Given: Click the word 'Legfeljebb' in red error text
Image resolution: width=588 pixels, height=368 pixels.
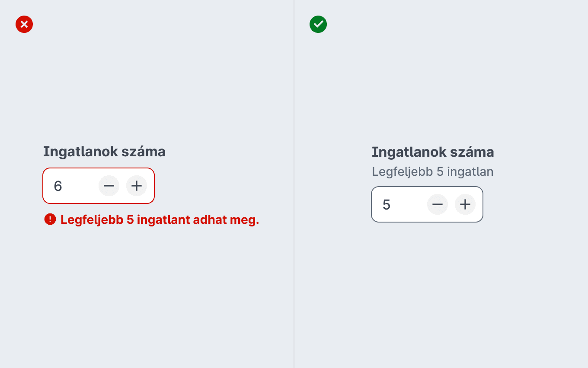Looking at the screenshot, I should point(92,220).
